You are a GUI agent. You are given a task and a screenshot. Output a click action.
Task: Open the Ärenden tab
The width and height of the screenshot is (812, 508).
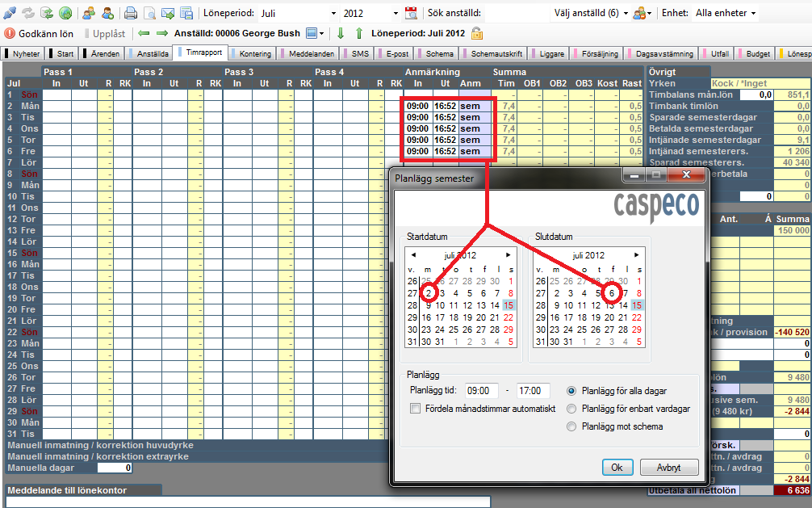(x=102, y=53)
